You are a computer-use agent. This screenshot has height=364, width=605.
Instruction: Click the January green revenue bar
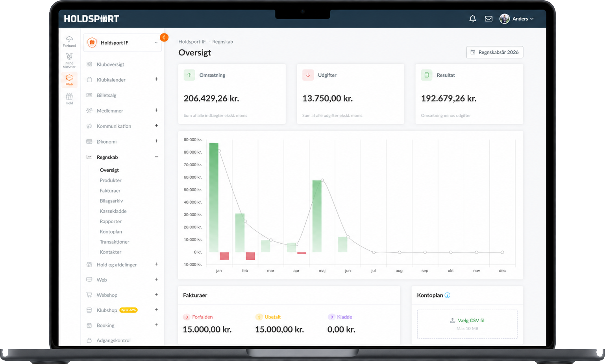[214, 197]
